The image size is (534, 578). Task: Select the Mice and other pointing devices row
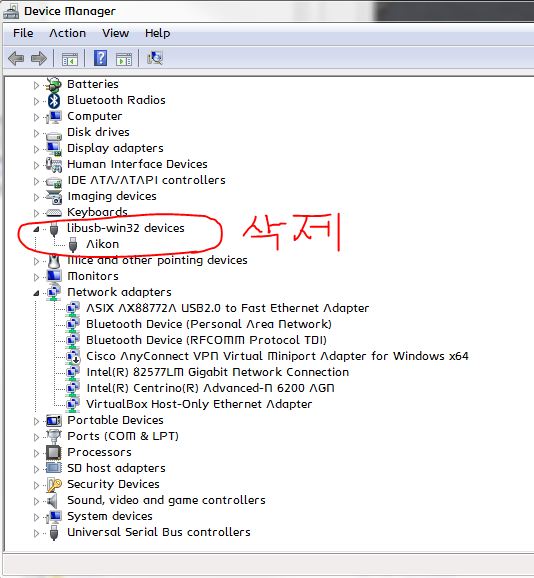[x=157, y=260]
